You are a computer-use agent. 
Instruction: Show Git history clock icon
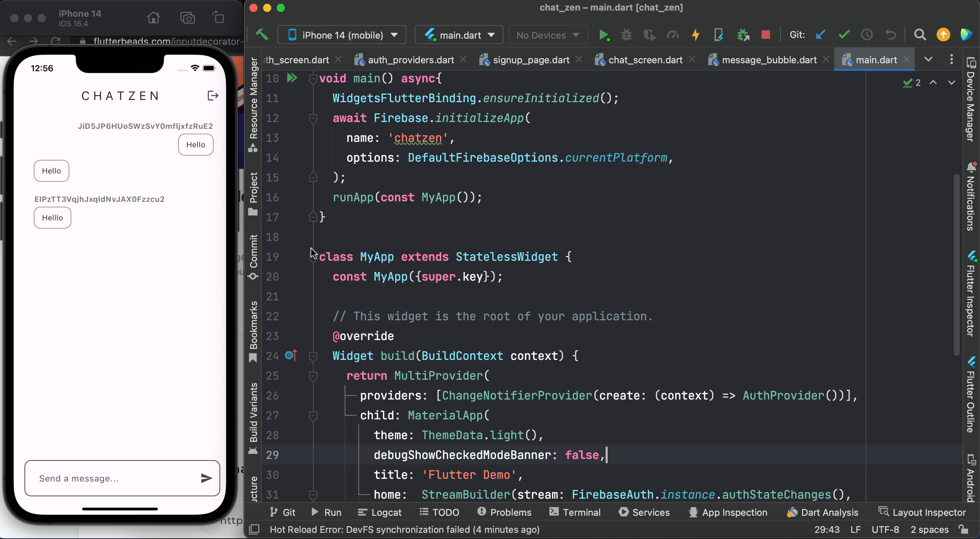(x=867, y=35)
